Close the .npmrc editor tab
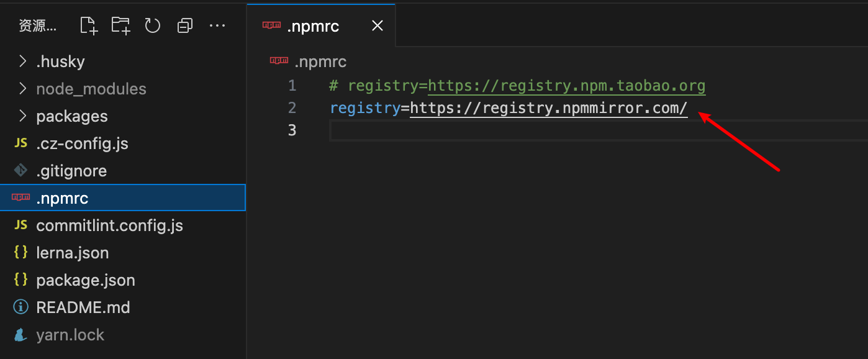Image resolution: width=868 pixels, height=359 pixels. click(x=377, y=26)
